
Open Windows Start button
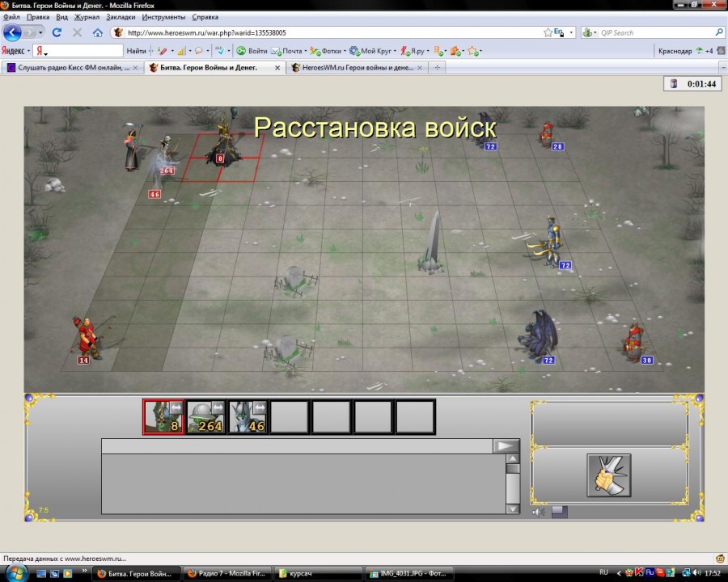tap(16, 573)
